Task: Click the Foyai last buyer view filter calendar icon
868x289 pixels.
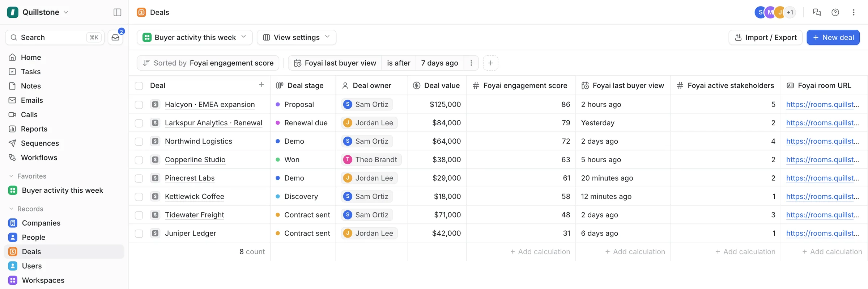Action: pos(298,63)
